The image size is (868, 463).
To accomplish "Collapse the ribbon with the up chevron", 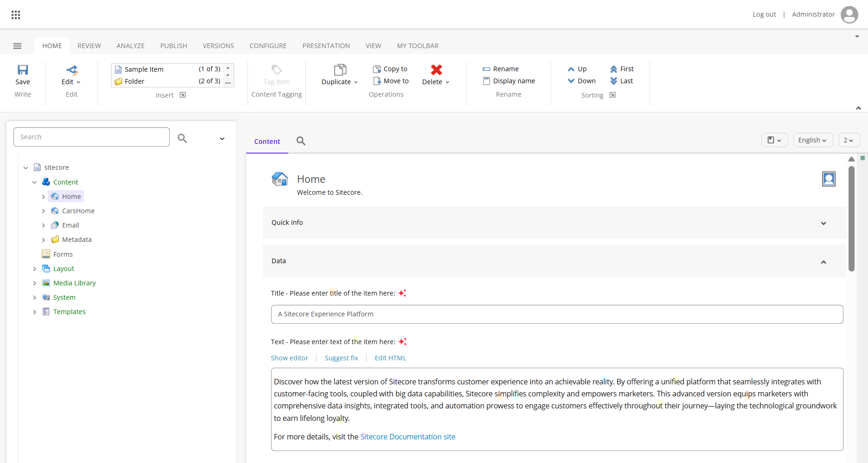I will pos(858,108).
